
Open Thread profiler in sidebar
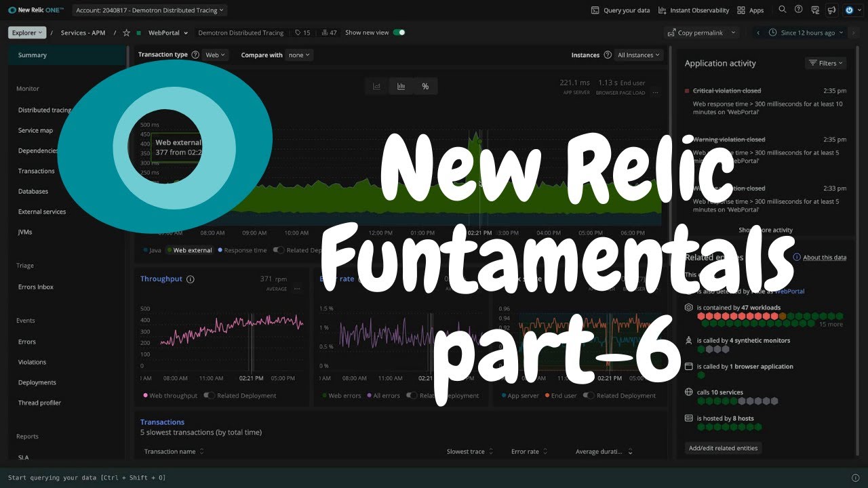(x=39, y=403)
